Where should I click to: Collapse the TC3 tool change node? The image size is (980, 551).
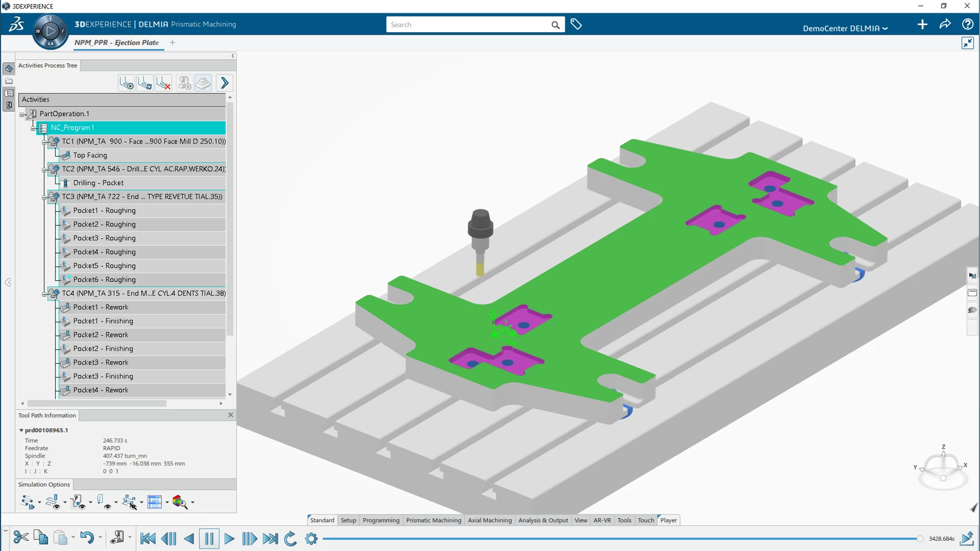(x=44, y=197)
